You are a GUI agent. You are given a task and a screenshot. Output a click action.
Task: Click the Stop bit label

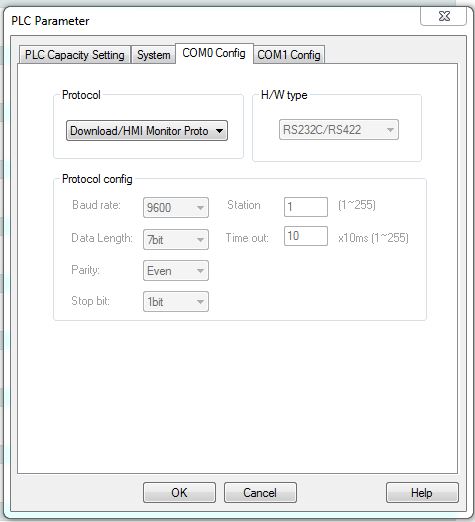tap(91, 301)
